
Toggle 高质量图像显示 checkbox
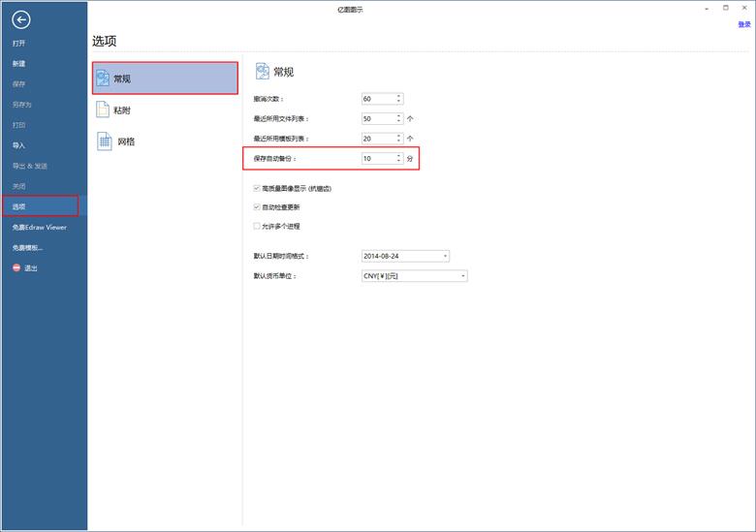pyautogui.click(x=256, y=188)
